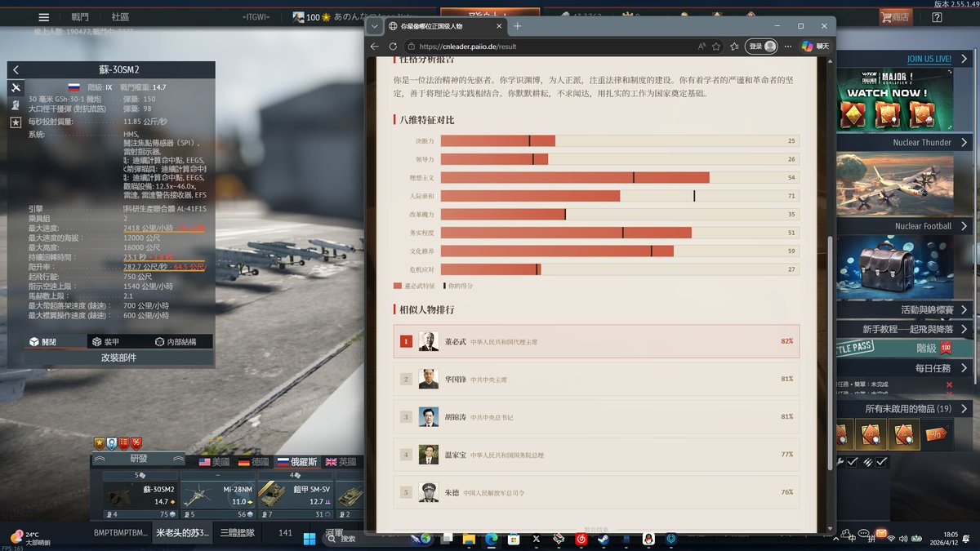Select 美國 nation tab
The width and height of the screenshot is (980, 551).
(x=214, y=461)
